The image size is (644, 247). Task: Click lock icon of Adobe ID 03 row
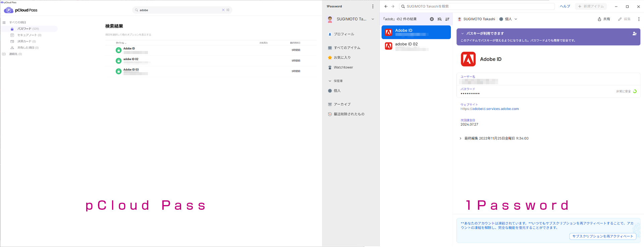[x=118, y=71]
